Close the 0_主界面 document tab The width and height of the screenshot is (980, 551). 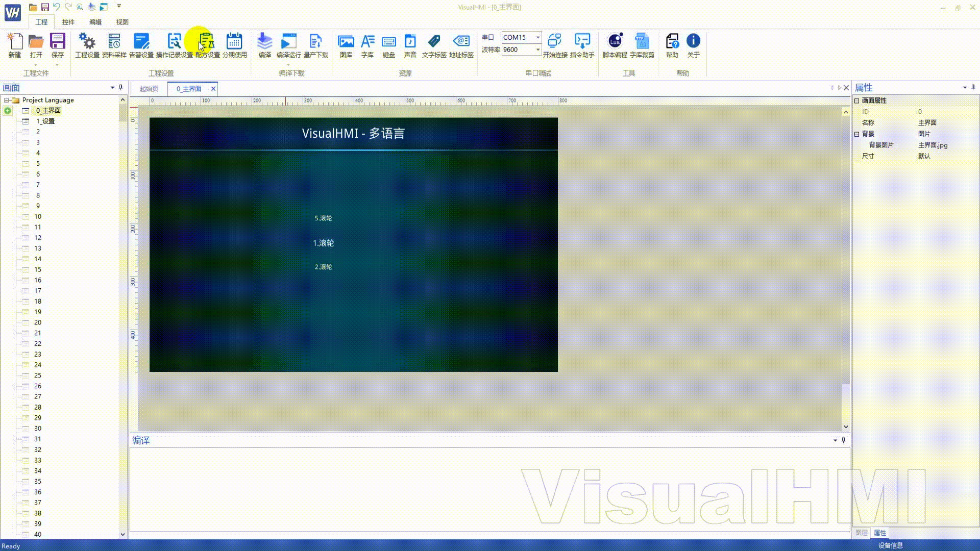coord(213,89)
